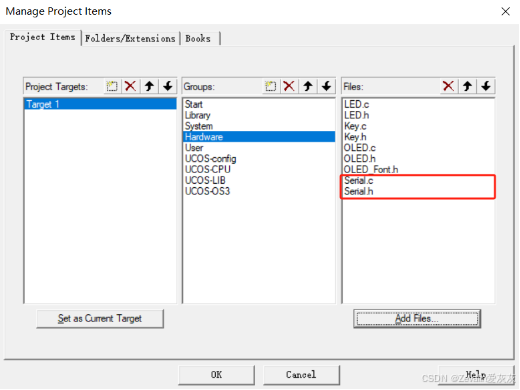
Task: Select the Hardware group
Action: 259,137
